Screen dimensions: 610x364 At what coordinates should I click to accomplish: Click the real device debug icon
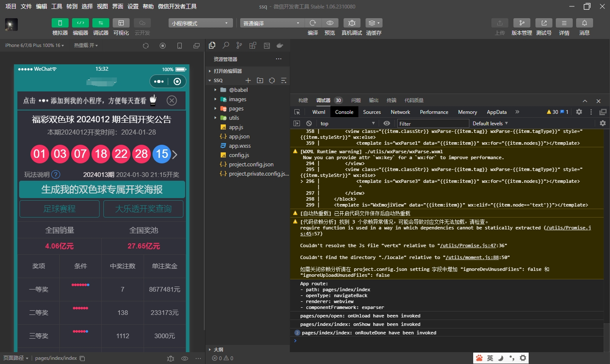(x=352, y=23)
